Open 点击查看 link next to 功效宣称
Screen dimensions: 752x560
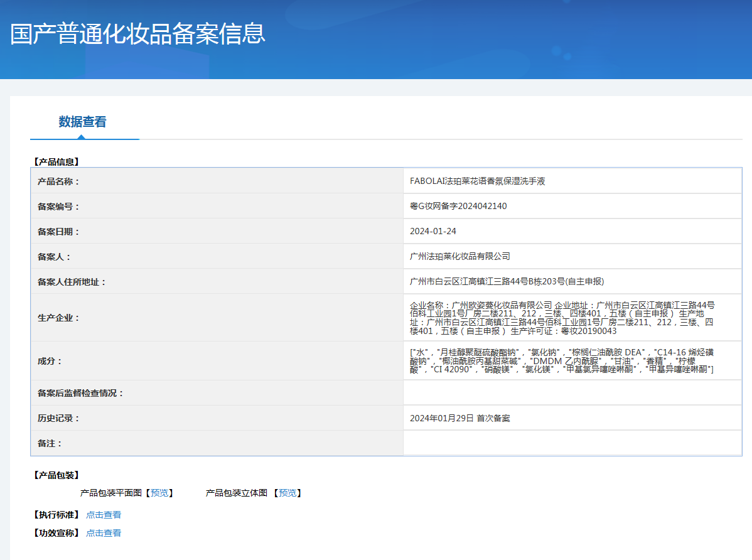coord(104,533)
